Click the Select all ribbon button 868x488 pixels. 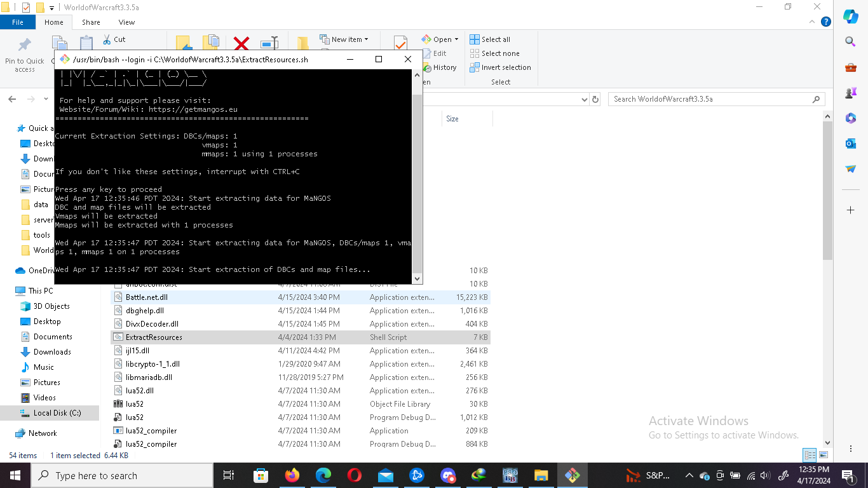point(490,39)
